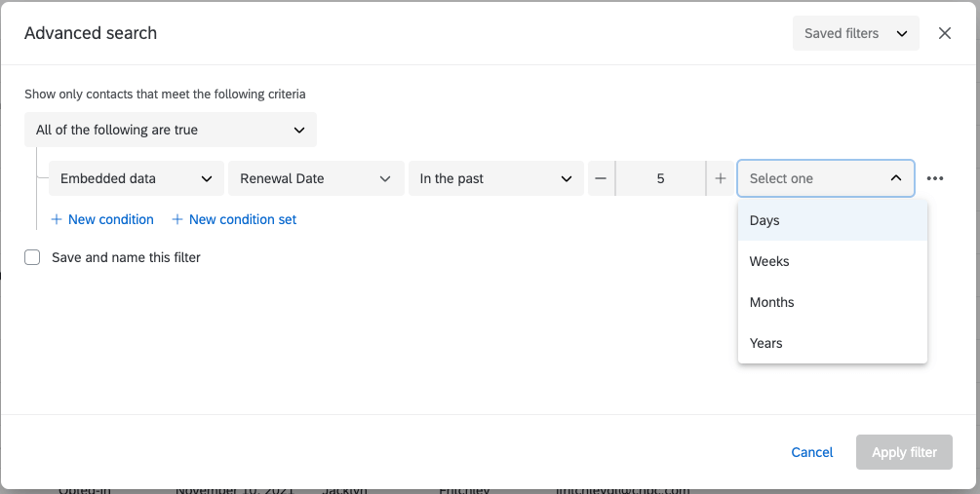980x494 pixels.
Task: Open the Renewal Date field dropdown
Action: click(315, 178)
